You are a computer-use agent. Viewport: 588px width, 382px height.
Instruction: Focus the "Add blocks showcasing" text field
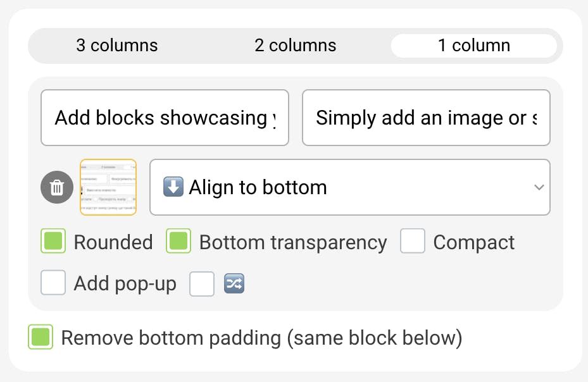[x=165, y=118]
